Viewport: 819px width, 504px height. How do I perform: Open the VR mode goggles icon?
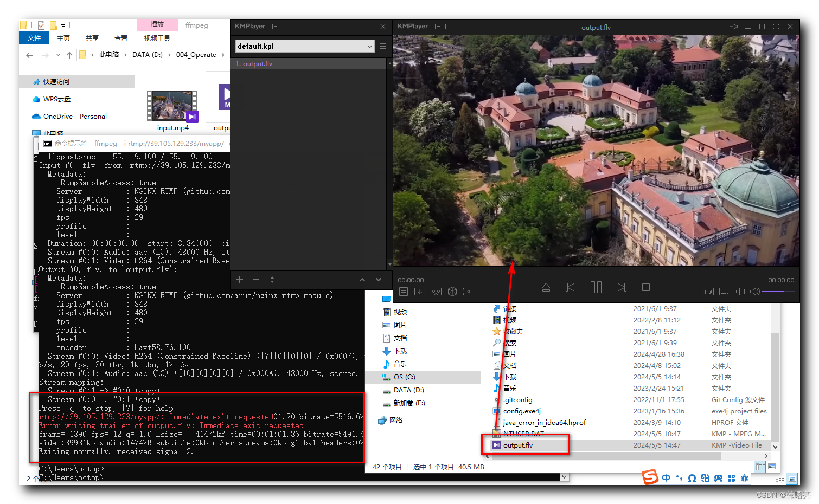[436, 292]
